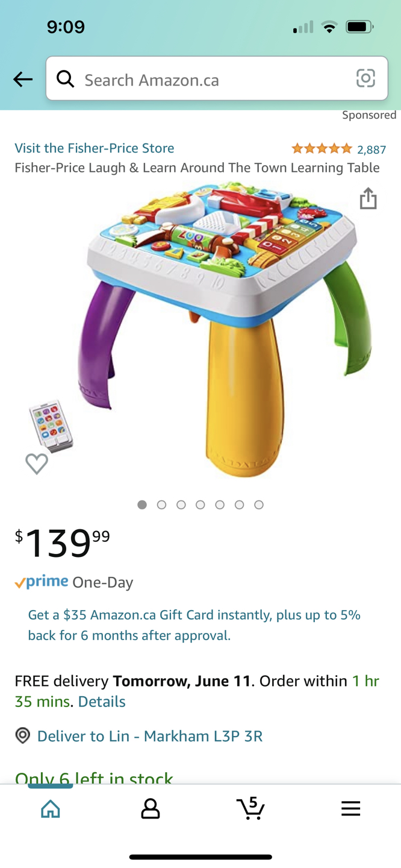
Task: Select first image carousel dot
Action: 142,505
